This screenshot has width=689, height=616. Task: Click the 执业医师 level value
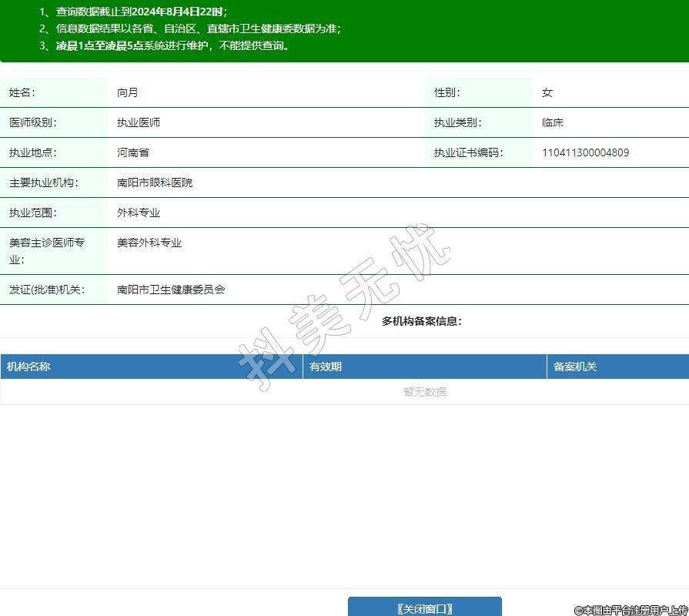tap(139, 122)
